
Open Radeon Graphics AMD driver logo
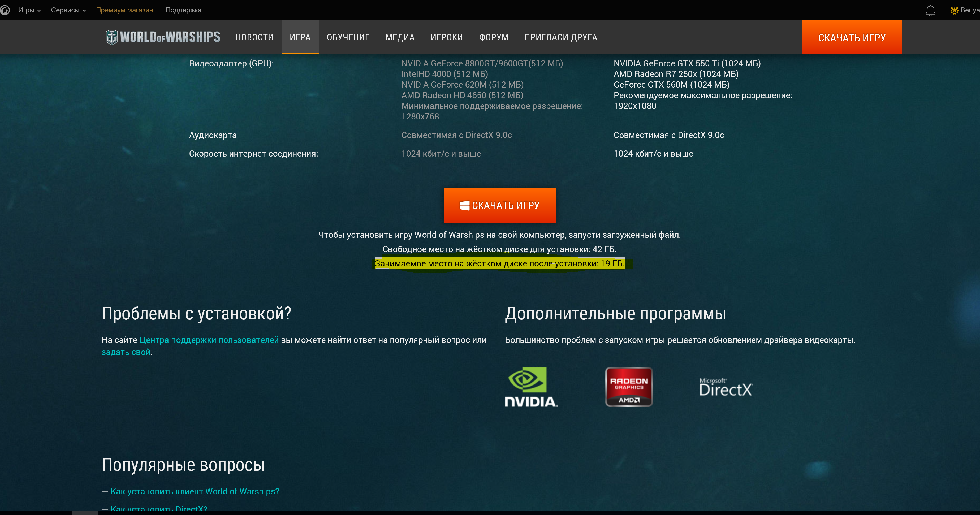(629, 387)
